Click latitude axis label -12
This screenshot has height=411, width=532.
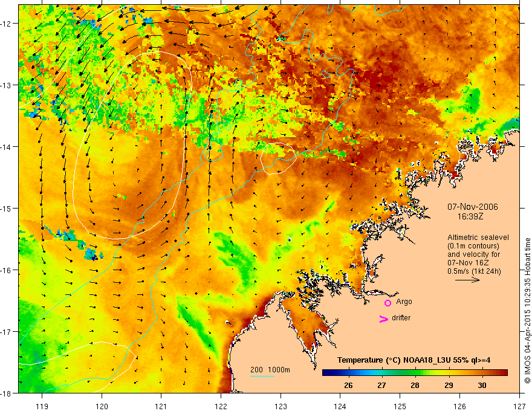[7, 24]
